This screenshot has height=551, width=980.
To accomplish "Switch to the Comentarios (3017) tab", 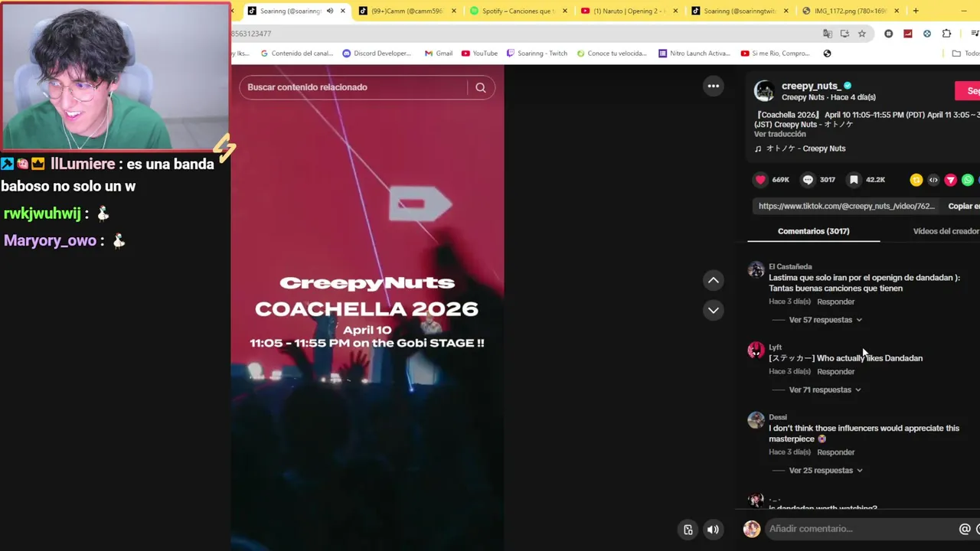I will [814, 231].
